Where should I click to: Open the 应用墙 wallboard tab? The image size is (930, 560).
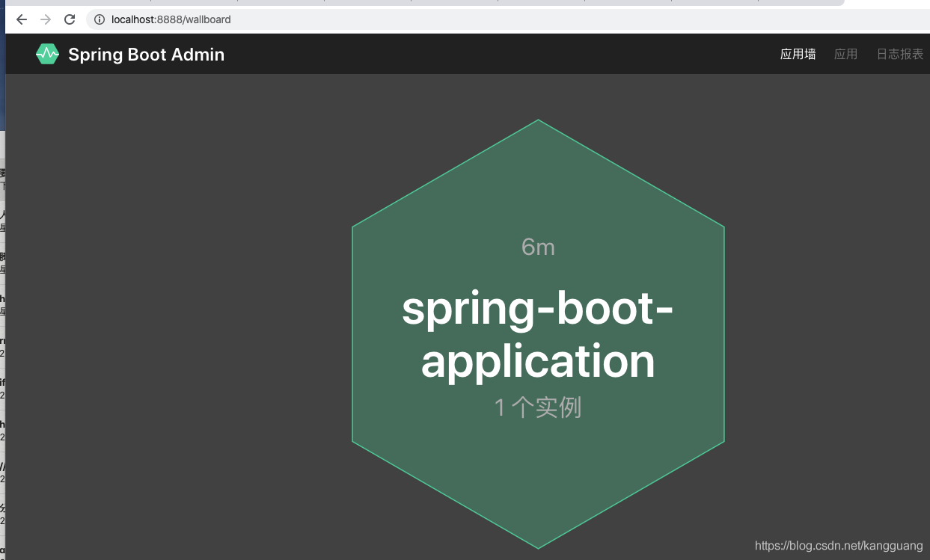(798, 54)
